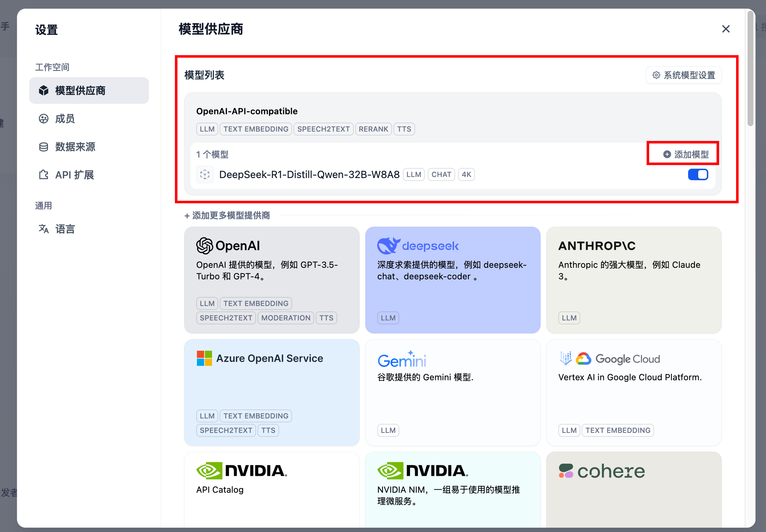This screenshot has height=532, width=766.
Task: Click the settings dialog vertical scrollbar
Action: point(751,68)
